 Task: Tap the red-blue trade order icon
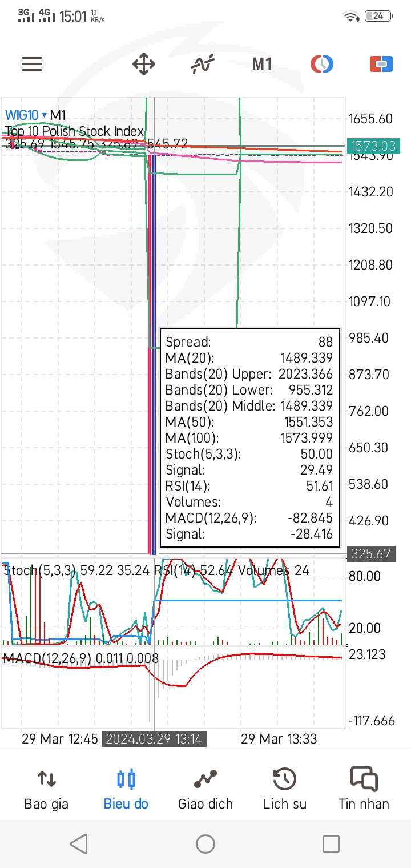click(x=381, y=64)
